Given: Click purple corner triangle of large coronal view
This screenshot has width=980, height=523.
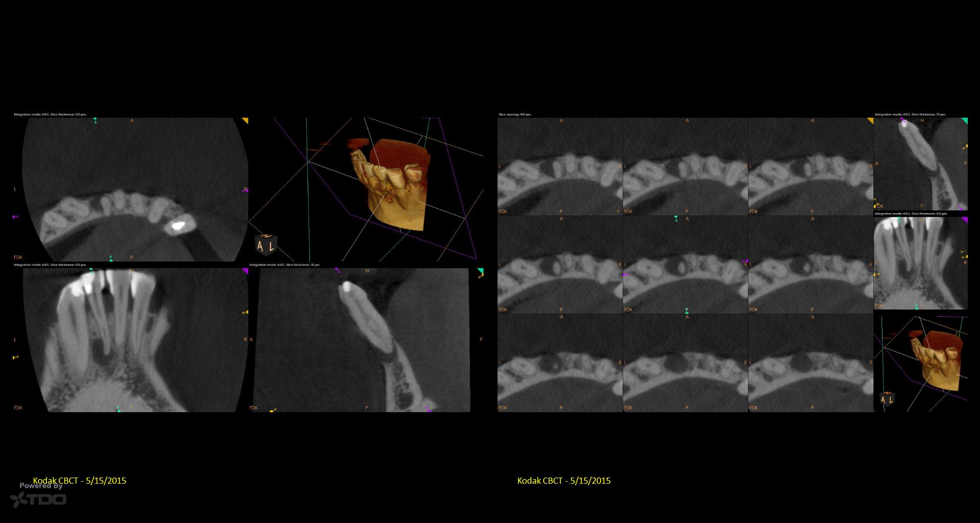Looking at the screenshot, I should click(x=245, y=271).
